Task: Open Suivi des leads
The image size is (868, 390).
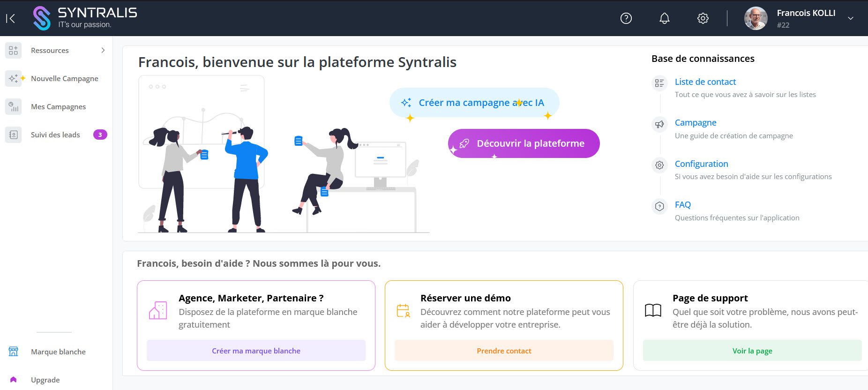Action: click(x=55, y=135)
